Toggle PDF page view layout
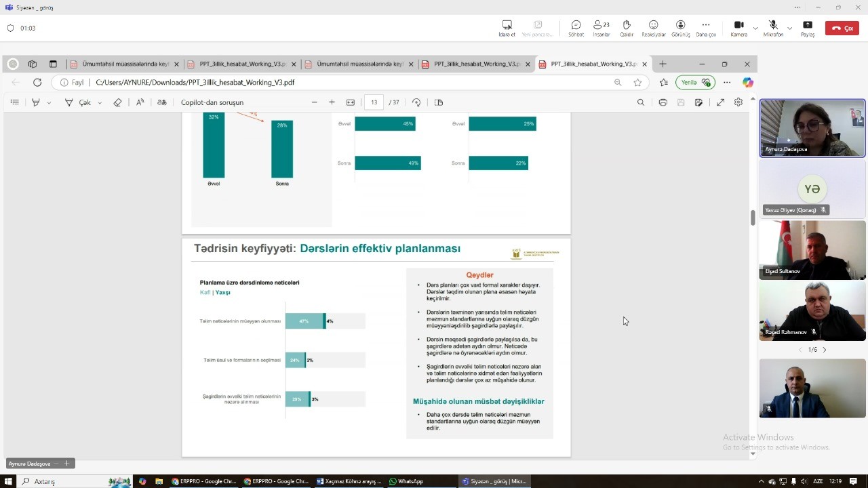This screenshot has width=868, height=488. point(439,102)
